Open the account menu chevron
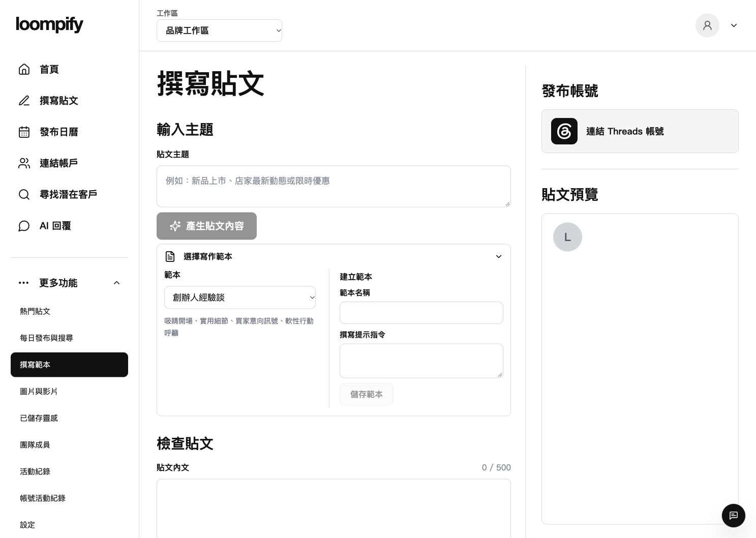This screenshot has width=756, height=538. (x=734, y=25)
